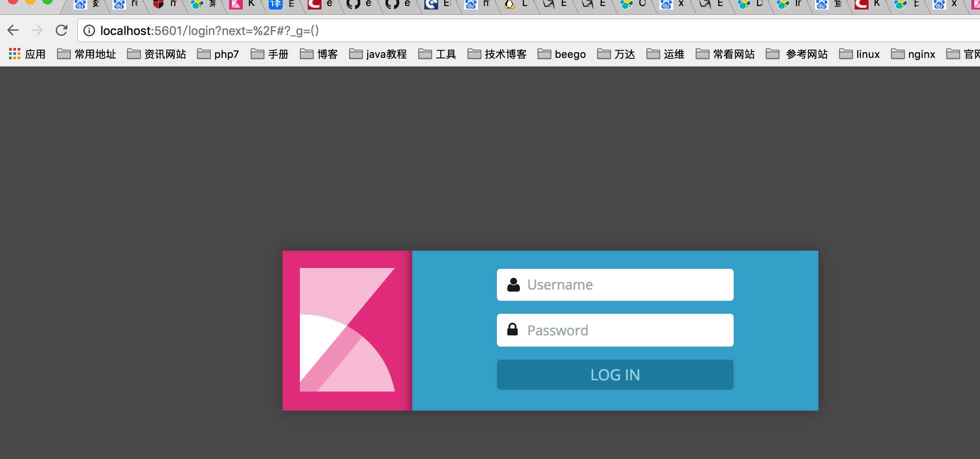Switch to the pink Kibana K tab
Screen dimensions: 980x459
(x=242, y=4)
